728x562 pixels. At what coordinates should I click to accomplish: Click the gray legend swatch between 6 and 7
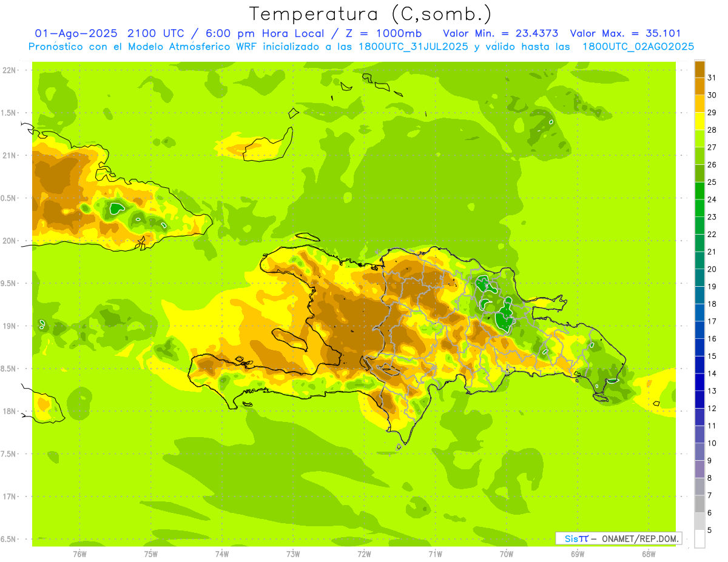click(699, 504)
